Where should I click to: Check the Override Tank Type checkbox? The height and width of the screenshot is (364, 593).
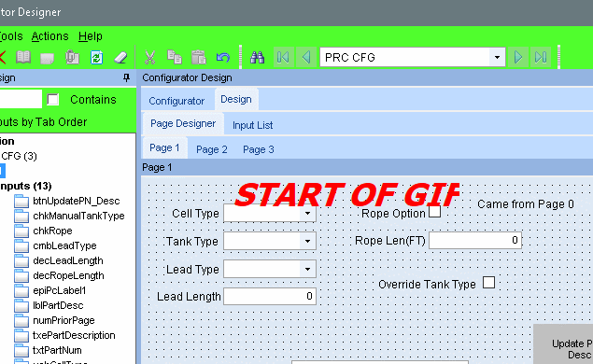point(488,283)
